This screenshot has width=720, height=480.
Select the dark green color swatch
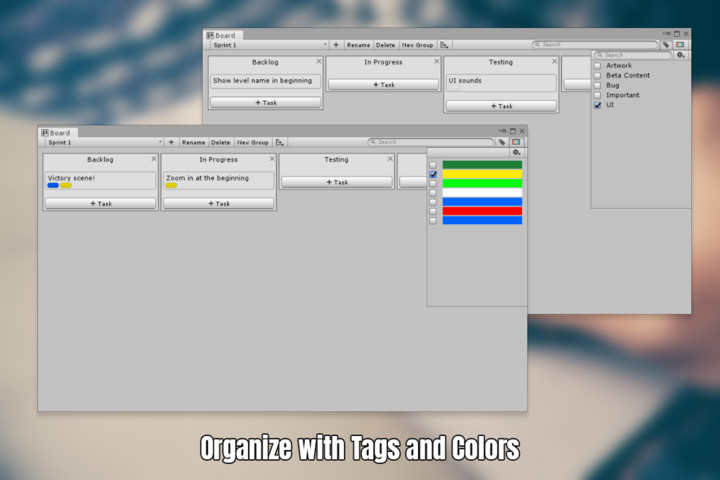[x=482, y=165]
